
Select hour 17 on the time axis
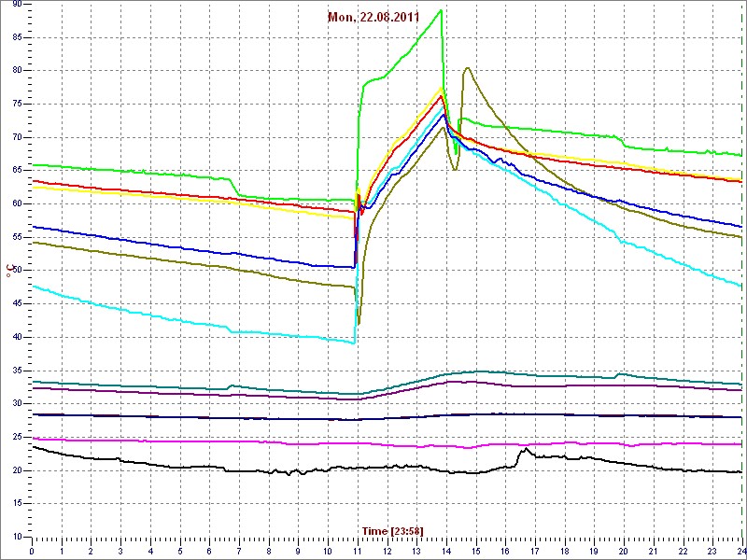pos(534,551)
